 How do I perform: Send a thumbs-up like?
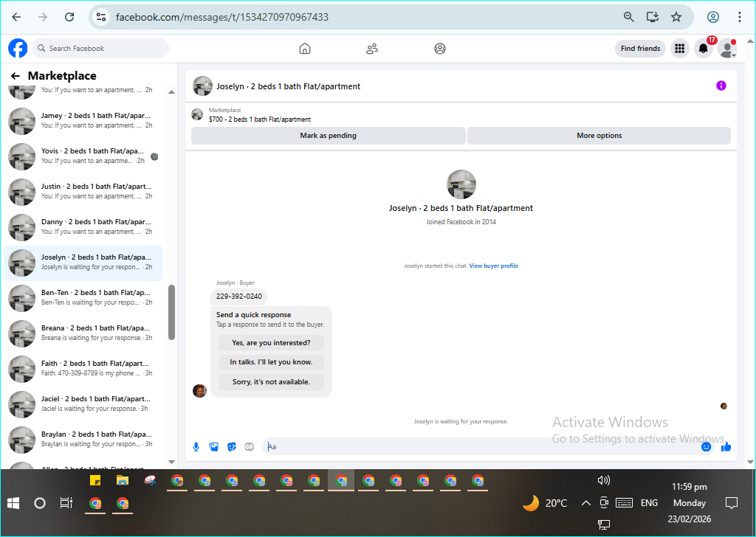click(x=726, y=447)
